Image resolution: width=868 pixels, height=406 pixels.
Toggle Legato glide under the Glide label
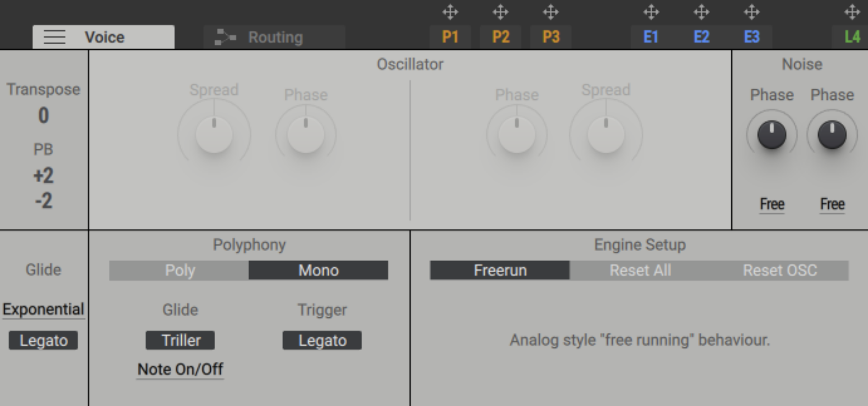[43, 341]
